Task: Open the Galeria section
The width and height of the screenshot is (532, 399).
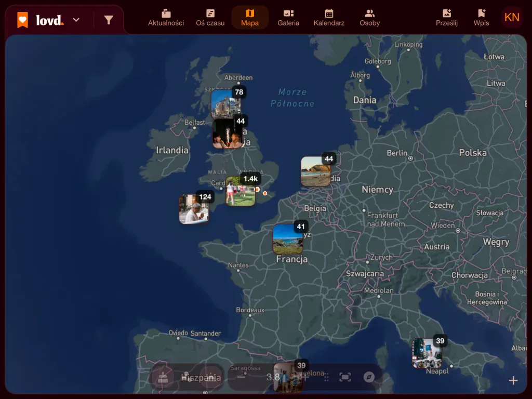Action: [x=288, y=18]
